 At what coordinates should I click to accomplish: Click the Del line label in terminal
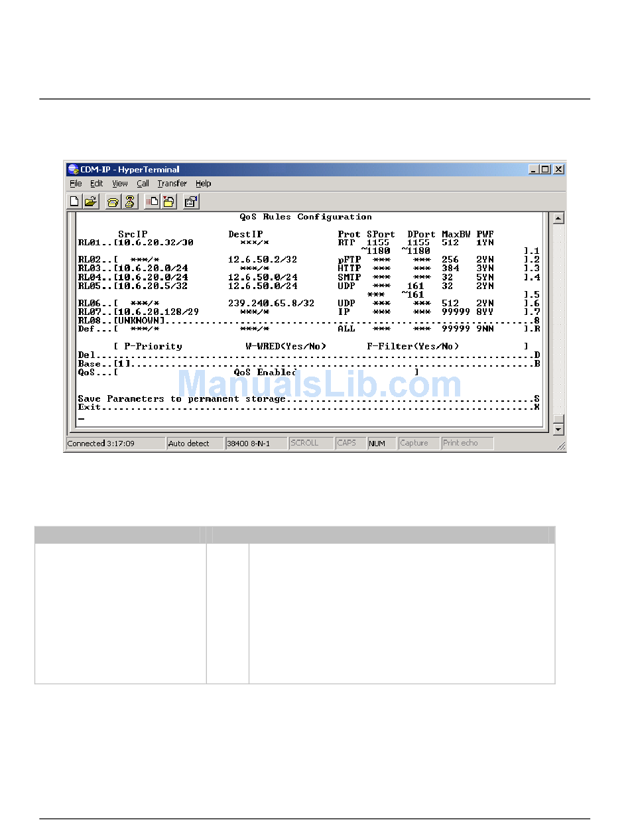(x=87, y=355)
